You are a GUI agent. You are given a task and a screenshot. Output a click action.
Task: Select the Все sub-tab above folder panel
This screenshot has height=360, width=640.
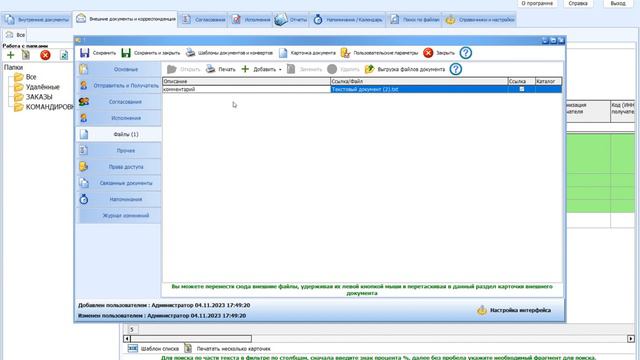16,35
